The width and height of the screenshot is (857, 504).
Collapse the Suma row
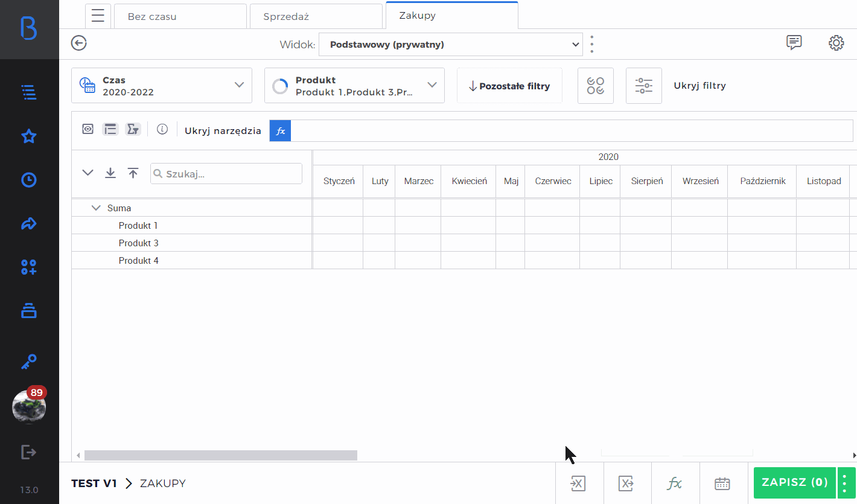[95, 208]
